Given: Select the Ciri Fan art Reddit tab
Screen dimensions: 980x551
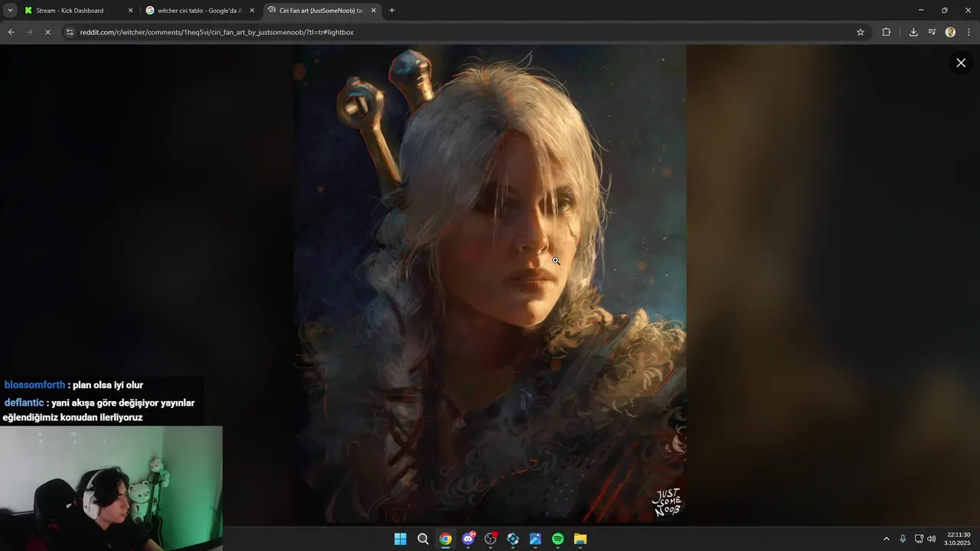Looking at the screenshot, I should point(320,11).
